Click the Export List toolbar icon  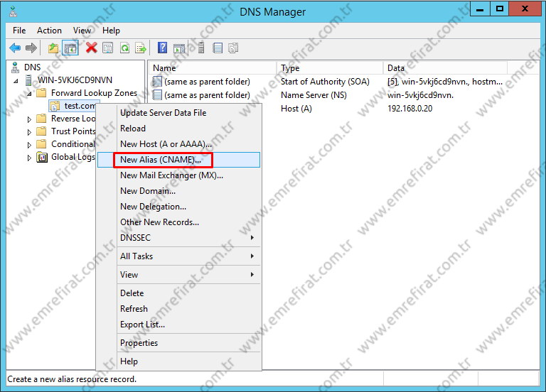tap(141, 48)
